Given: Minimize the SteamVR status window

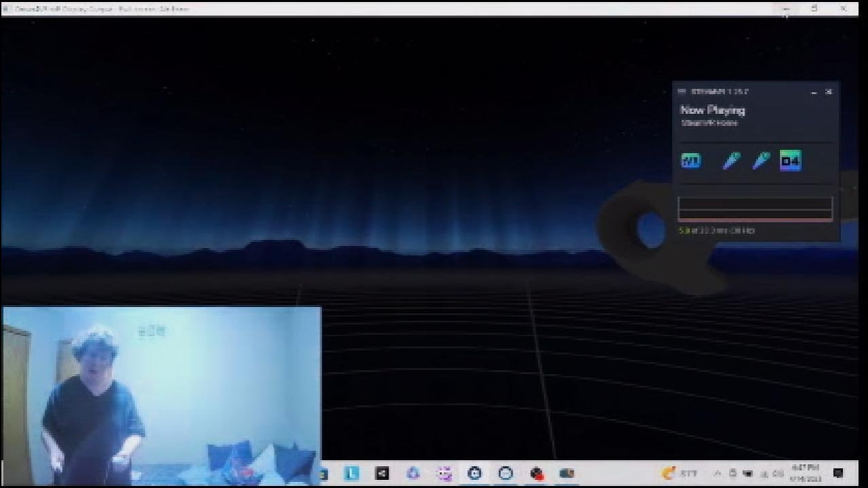Looking at the screenshot, I should (x=814, y=92).
